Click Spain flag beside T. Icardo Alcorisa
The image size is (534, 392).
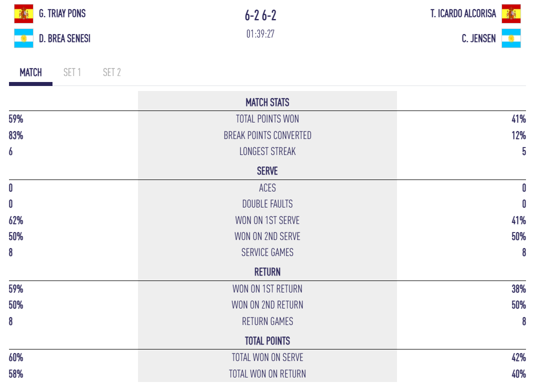[x=511, y=14]
